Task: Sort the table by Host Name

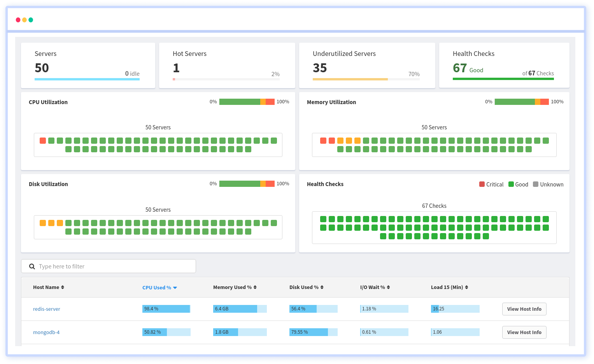Action: pyautogui.click(x=49, y=287)
